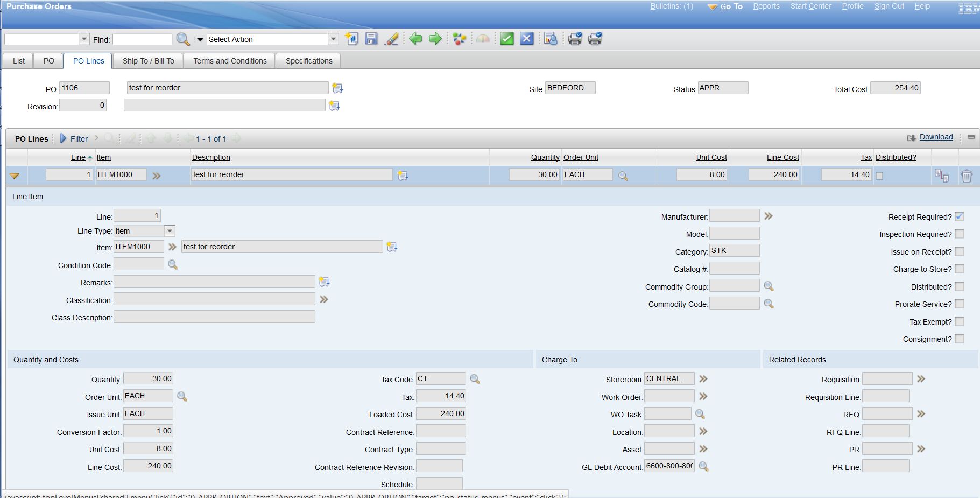This screenshot has width=980, height=498.
Task: Go to the previous record with the left green arrow
Action: 415,39
